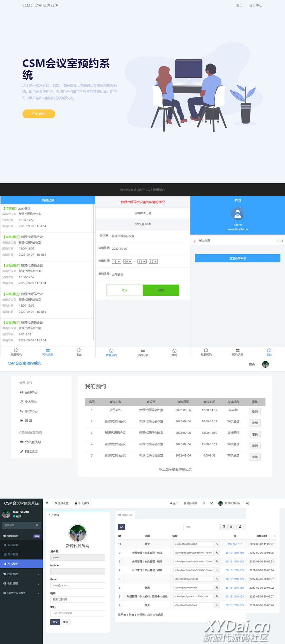Image resolution: width=285 pixels, height=644 pixels.
Task: Click the refresh button in operation log
Action: 122,527
